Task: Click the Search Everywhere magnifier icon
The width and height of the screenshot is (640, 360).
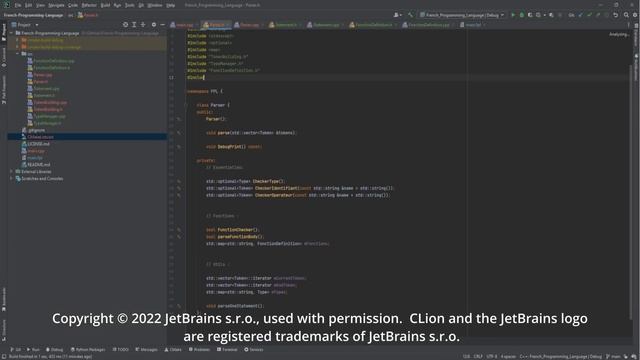Action: pyautogui.click(x=626, y=15)
